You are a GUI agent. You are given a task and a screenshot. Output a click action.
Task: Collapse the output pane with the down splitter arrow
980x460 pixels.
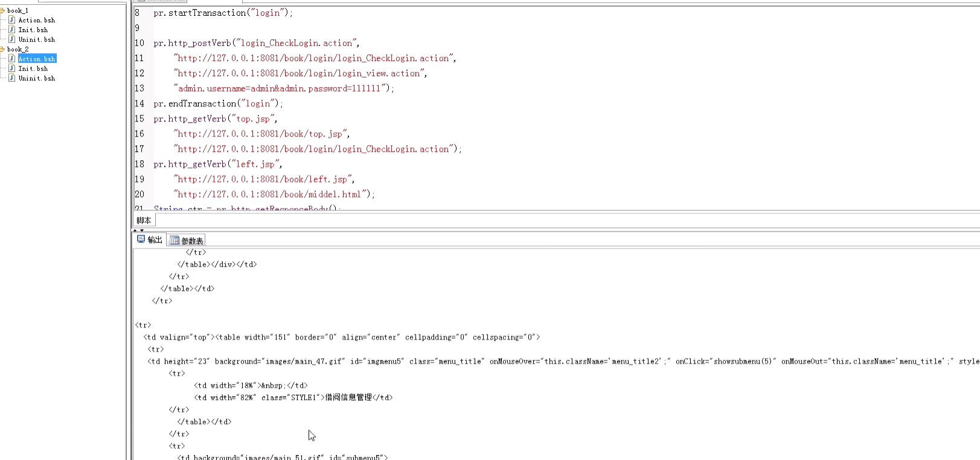(x=142, y=230)
